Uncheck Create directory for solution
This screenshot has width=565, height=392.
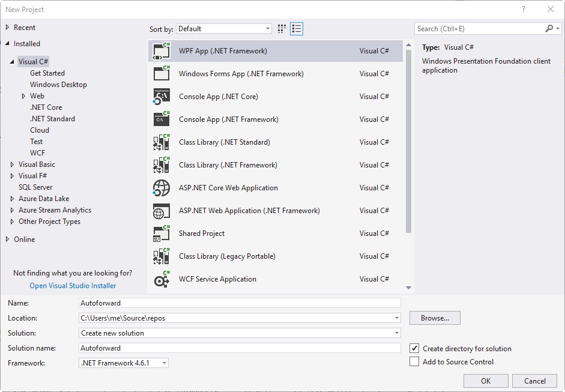pos(414,348)
